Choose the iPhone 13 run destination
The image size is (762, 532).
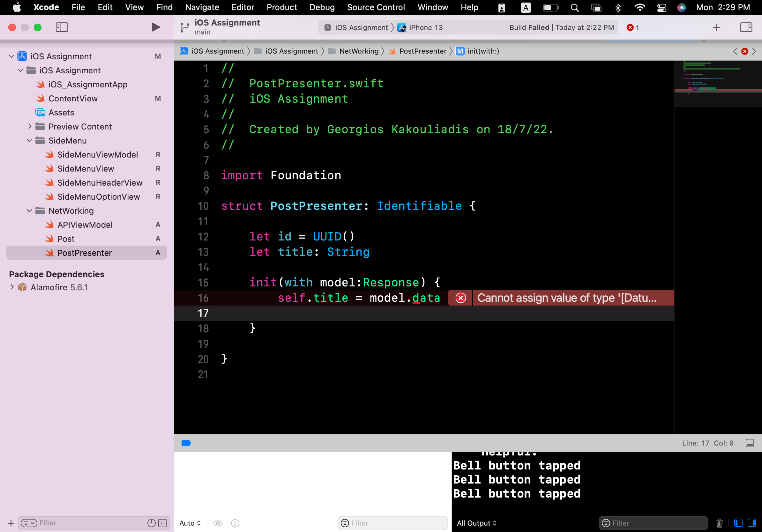pyautogui.click(x=420, y=27)
